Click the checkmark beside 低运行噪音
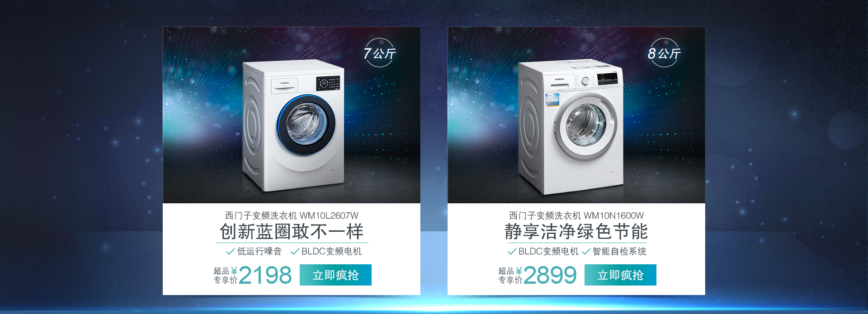 click(230, 252)
